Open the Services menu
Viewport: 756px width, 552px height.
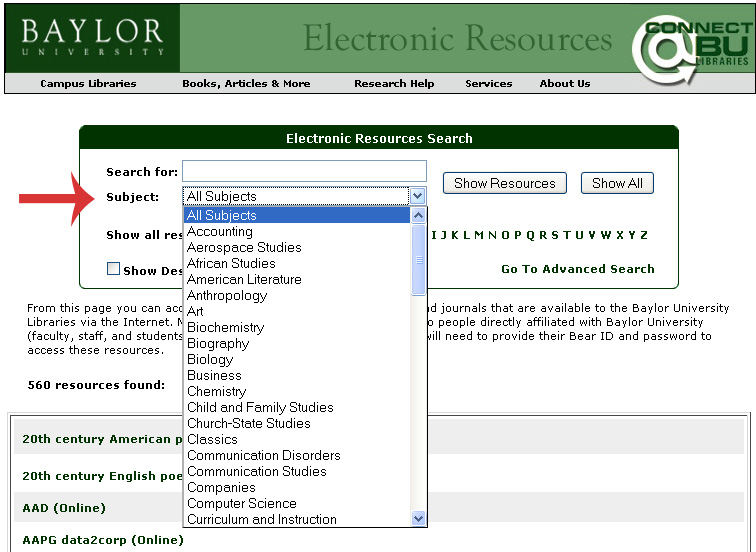(x=488, y=84)
